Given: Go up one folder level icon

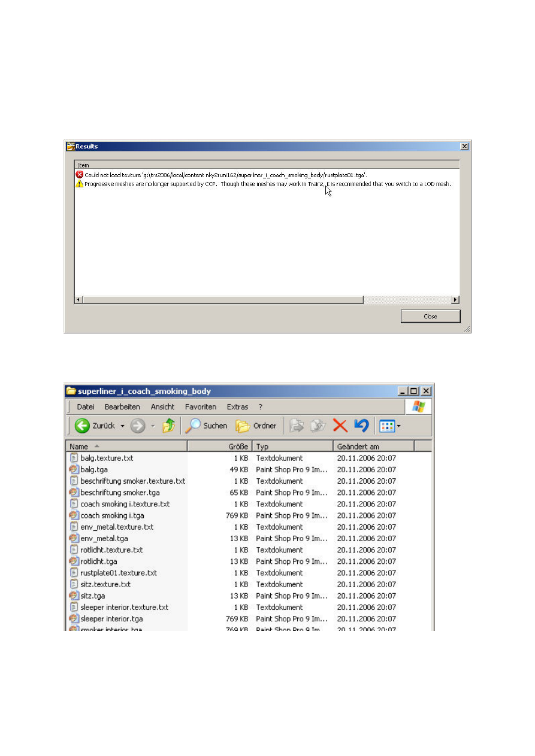Looking at the screenshot, I should [169, 426].
